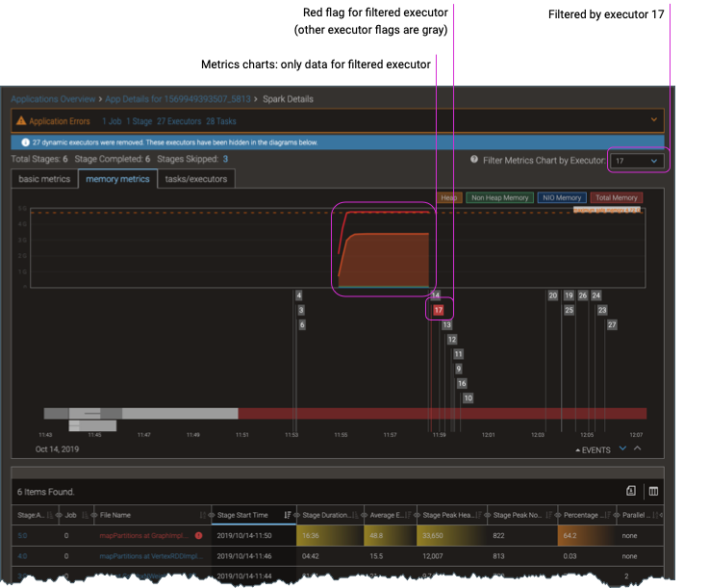Image resolution: width=709 pixels, height=588 pixels.
Task: Open App Details for 1569949393507_5813 breadcrumb
Action: coord(178,99)
